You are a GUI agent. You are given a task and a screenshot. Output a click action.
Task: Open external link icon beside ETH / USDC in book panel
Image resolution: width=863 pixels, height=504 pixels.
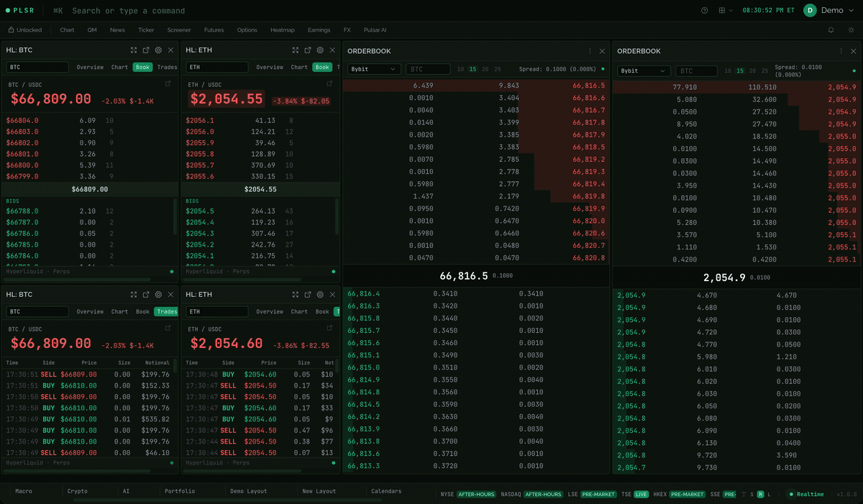(329, 84)
